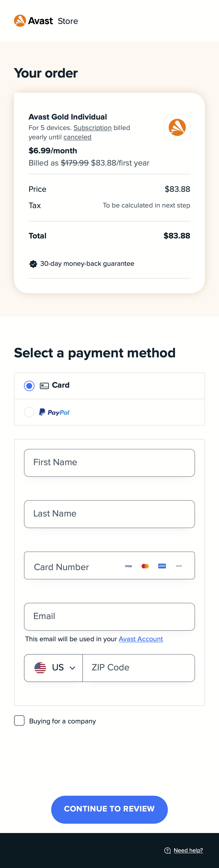Click the help question mark icon in footer
219x868 pixels.
(168, 851)
